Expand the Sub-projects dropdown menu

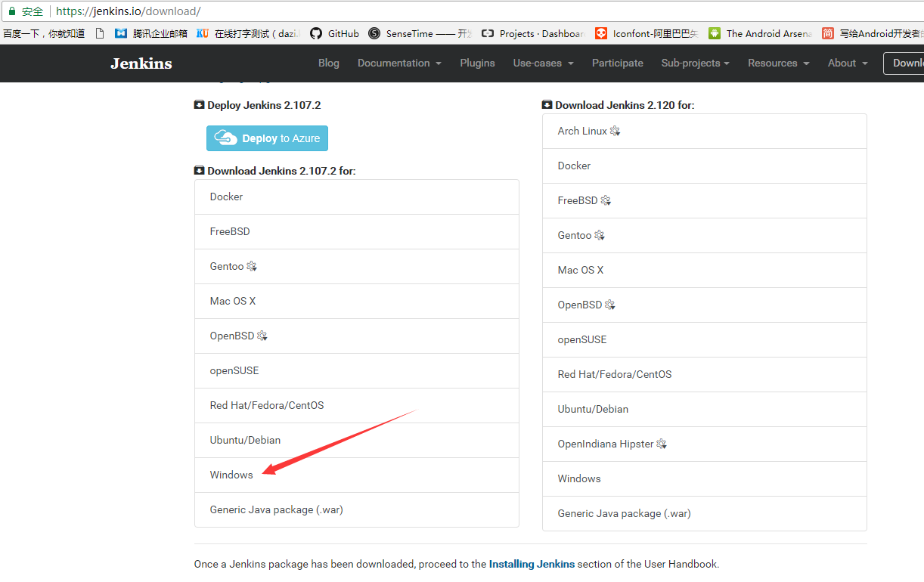(x=695, y=63)
